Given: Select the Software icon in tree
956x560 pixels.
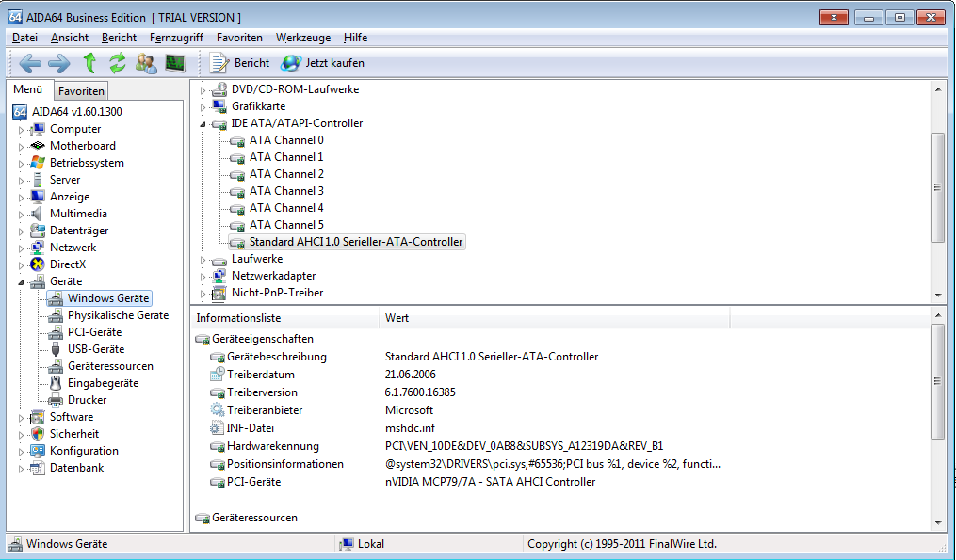Looking at the screenshot, I should pyautogui.click(x=38, y=417).
